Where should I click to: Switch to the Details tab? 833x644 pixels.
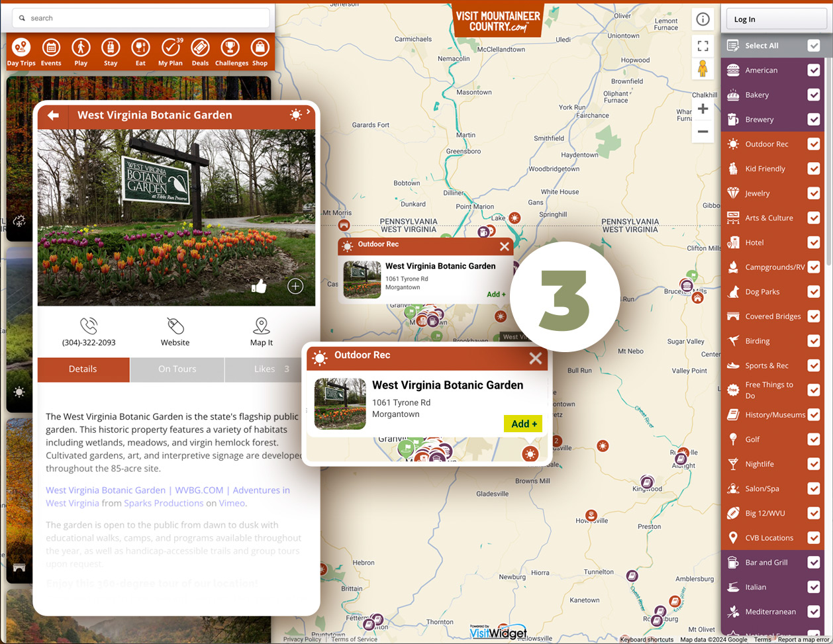click(x=83, y=369)
